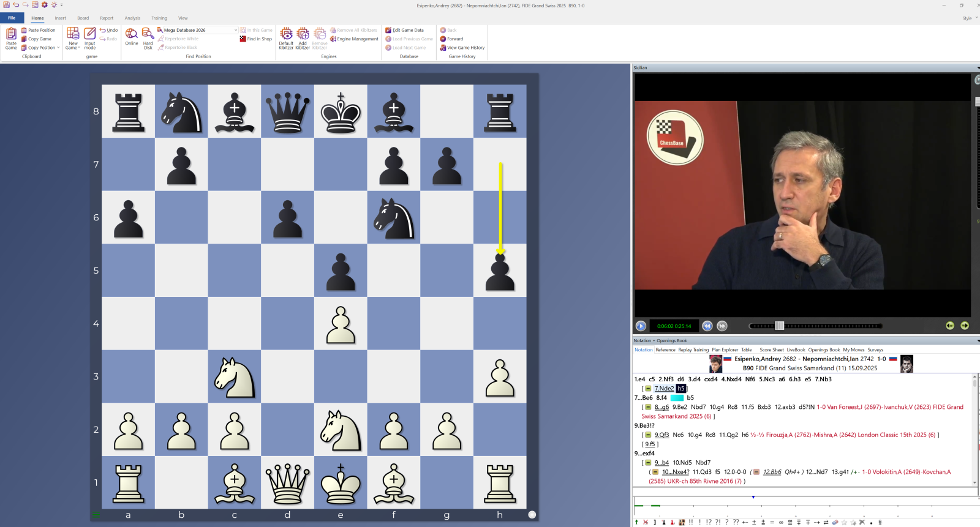The height and width of the screenshot is (527, 980).
Task: Click the Paste Game icon
Action: click(x=11, y=37)
